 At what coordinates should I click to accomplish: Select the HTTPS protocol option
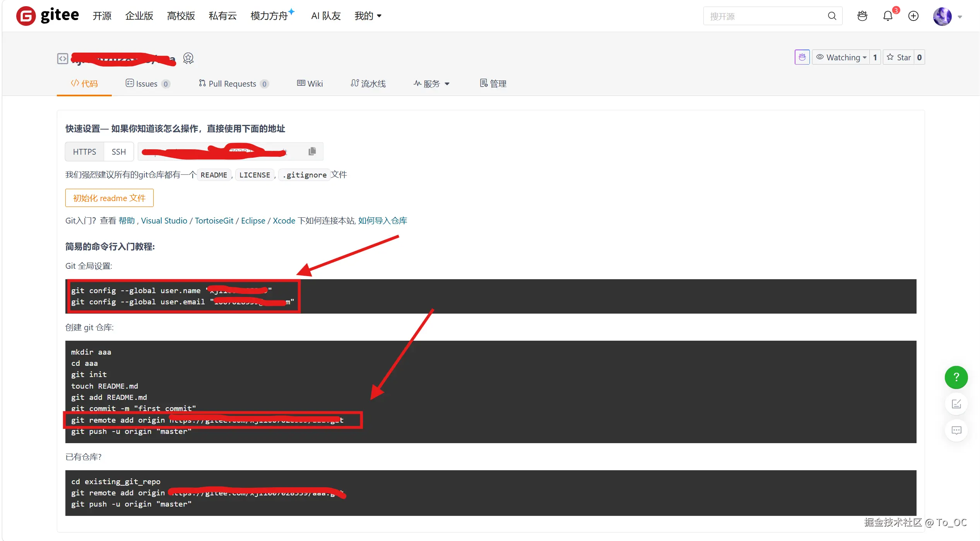(x=84, y=152)
